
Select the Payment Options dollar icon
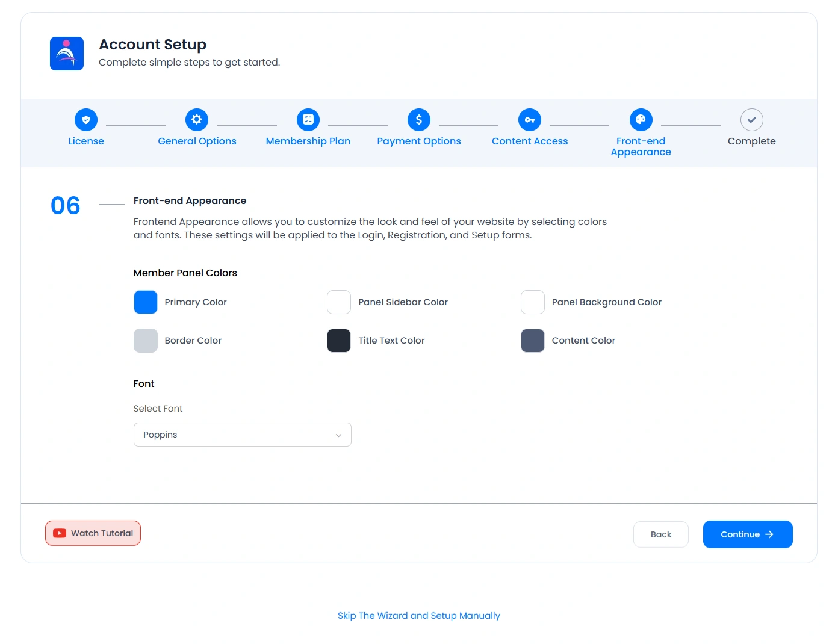418,119
